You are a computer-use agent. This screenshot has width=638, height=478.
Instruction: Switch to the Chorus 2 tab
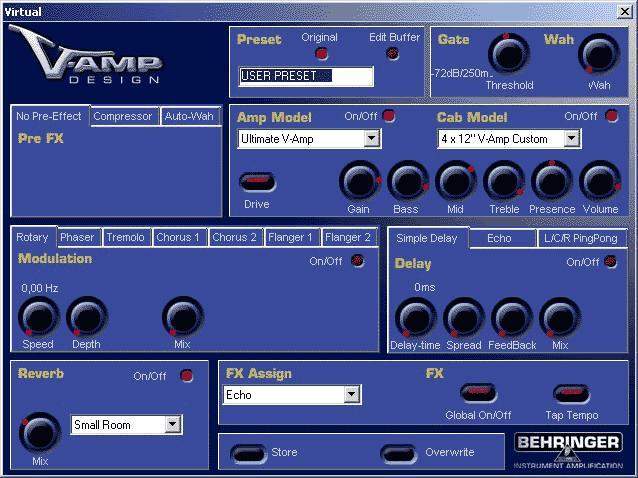tap(234, 237)
